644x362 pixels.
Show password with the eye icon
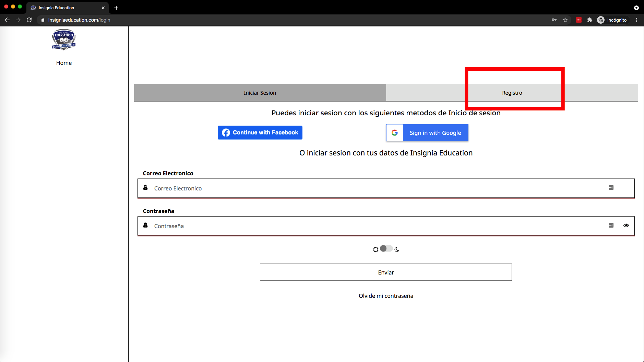[626, 225]
